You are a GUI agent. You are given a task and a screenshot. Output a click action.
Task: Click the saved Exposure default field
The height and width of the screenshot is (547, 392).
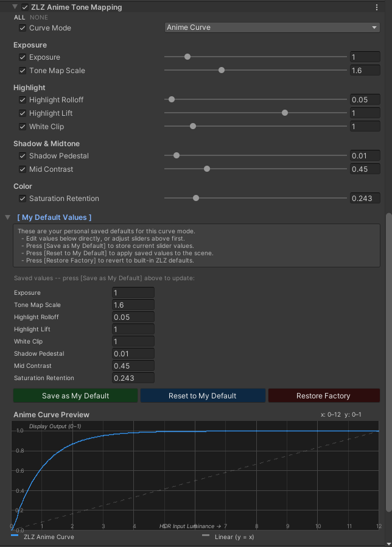[133, 292]
